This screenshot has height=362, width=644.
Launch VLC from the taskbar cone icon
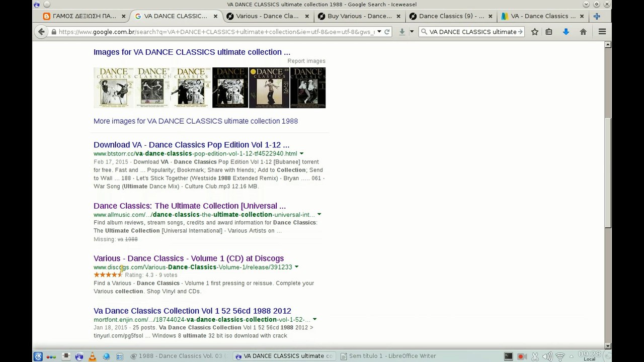coord(92,356)
